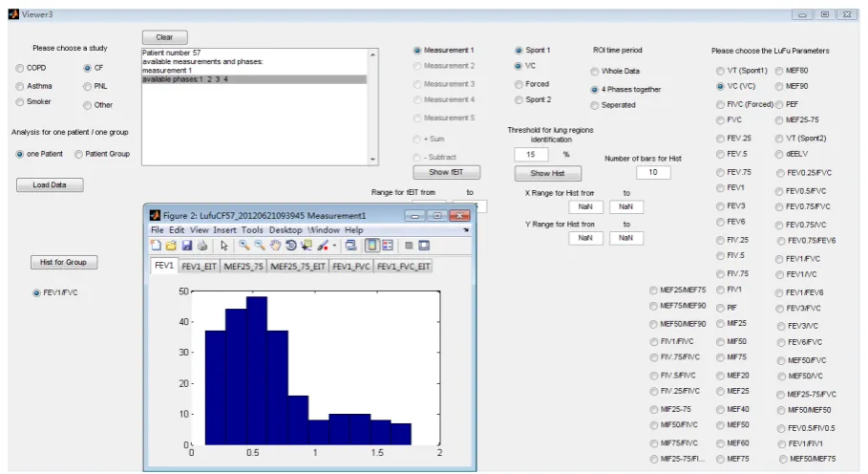868x474 pixels.
Task: Click the MATLAB icon in Figure 2 title bar
Action: [x=155, y=215]
